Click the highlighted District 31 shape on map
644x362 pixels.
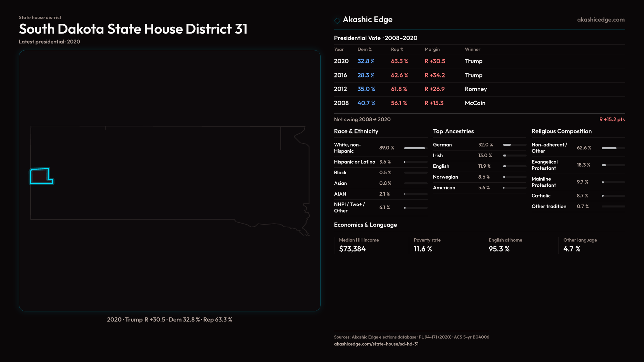pyautogui.click(x=40, y=176)
